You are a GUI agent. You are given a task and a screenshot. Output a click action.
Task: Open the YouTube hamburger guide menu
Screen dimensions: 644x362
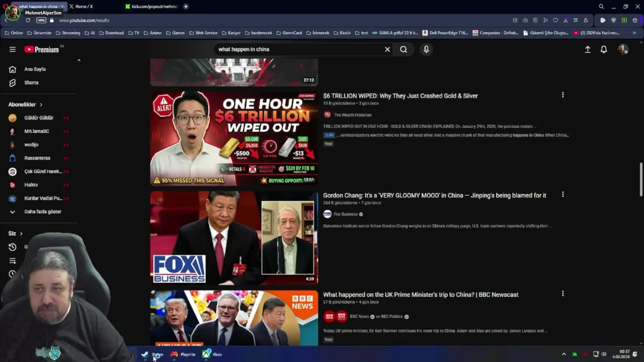[13, 49]
